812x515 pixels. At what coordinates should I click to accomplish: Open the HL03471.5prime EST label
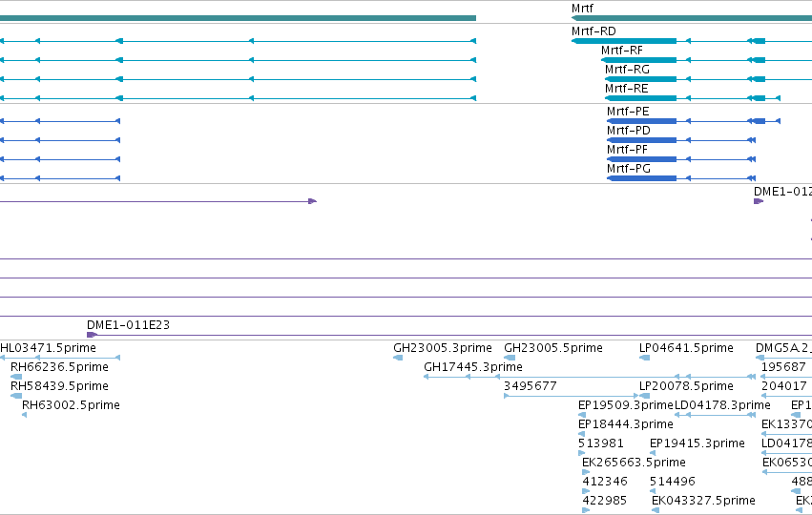click(48, 348)
